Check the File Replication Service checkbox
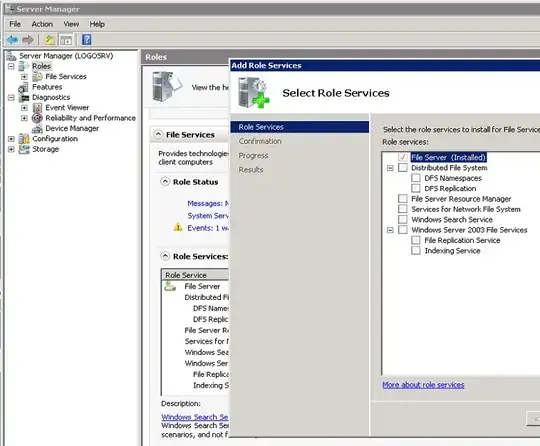 (x=416, y=240)
